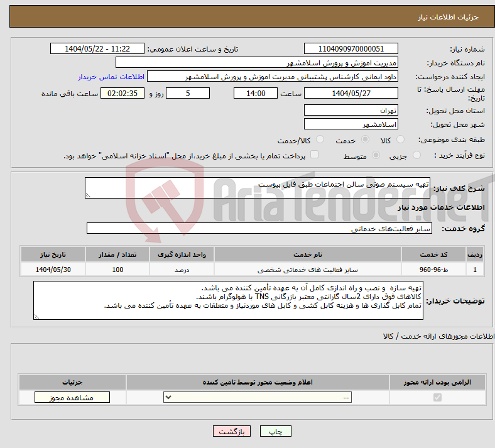Click the تاریخ نیاز column header
Screen dimensions: 495x448
pos(53,254)
